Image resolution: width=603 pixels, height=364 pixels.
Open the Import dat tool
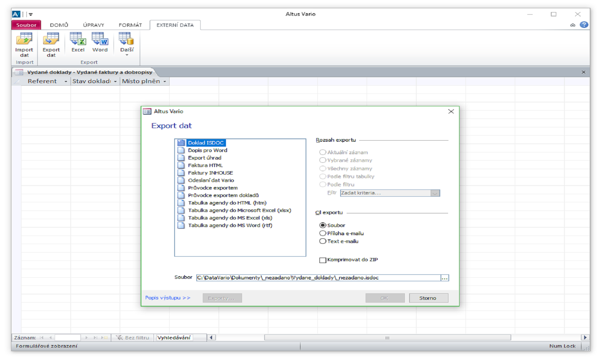(x=24, y=45)
